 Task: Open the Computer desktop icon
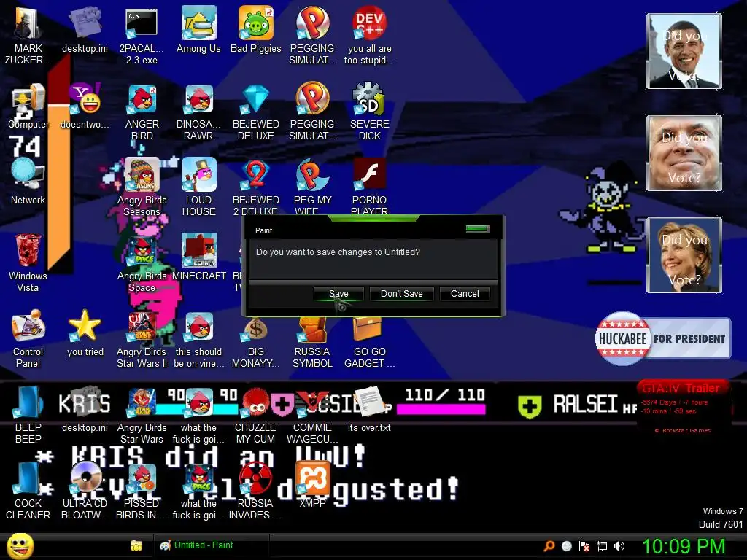pos(28,106)
